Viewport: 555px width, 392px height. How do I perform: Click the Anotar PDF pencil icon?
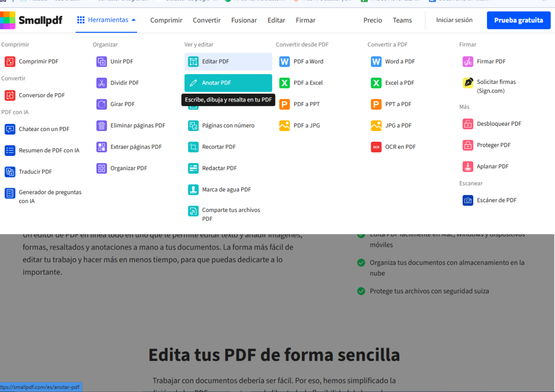tap(193, 83)
